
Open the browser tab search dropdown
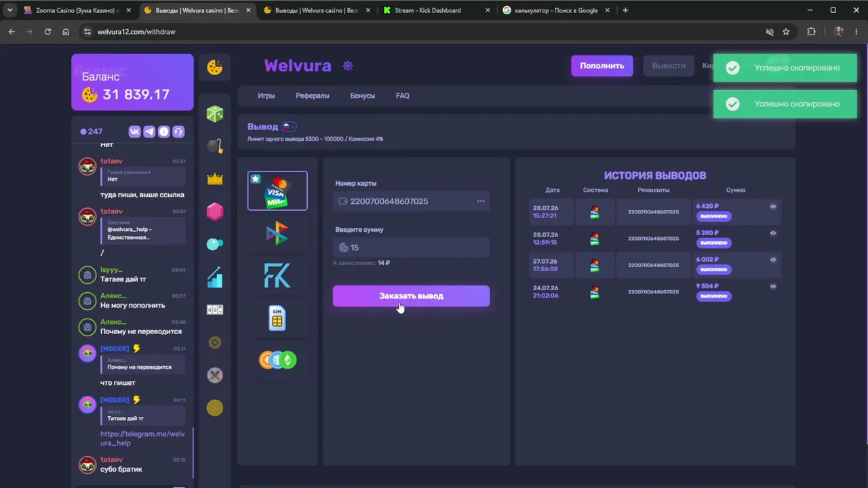[x=9, y=10]
